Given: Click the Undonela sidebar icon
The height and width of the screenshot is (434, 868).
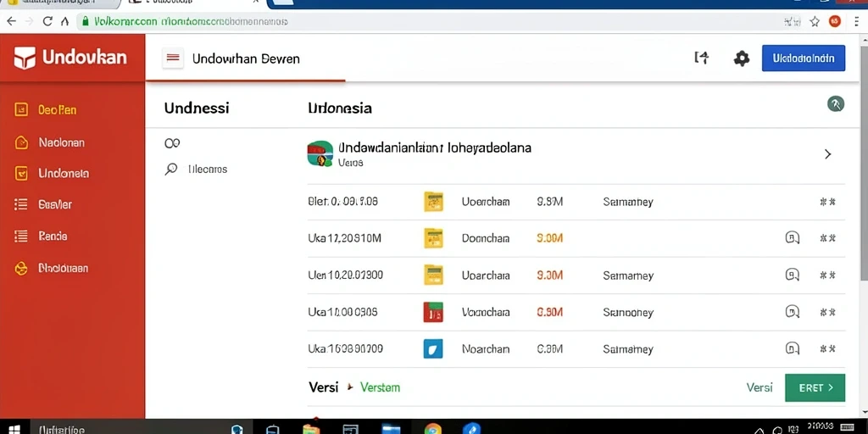Looking at the screenshot, I should pyautogui.click(x=20, y=173).
